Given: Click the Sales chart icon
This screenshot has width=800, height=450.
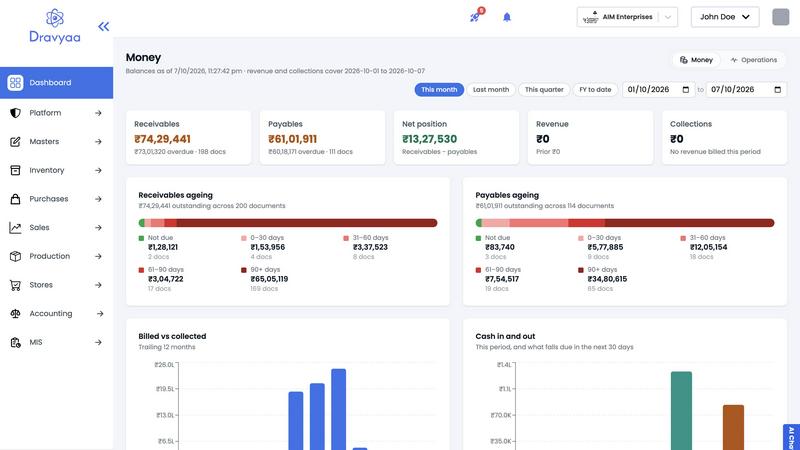Looking at the screenshot, I should tap(15, 228).
